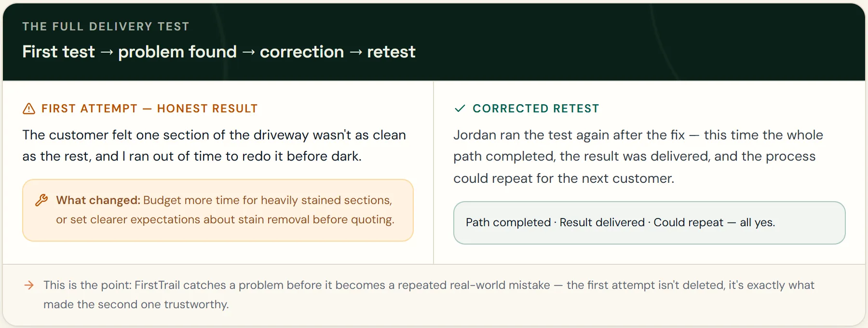
Task: Click the words problem found in the title
Action: (177, 52)
